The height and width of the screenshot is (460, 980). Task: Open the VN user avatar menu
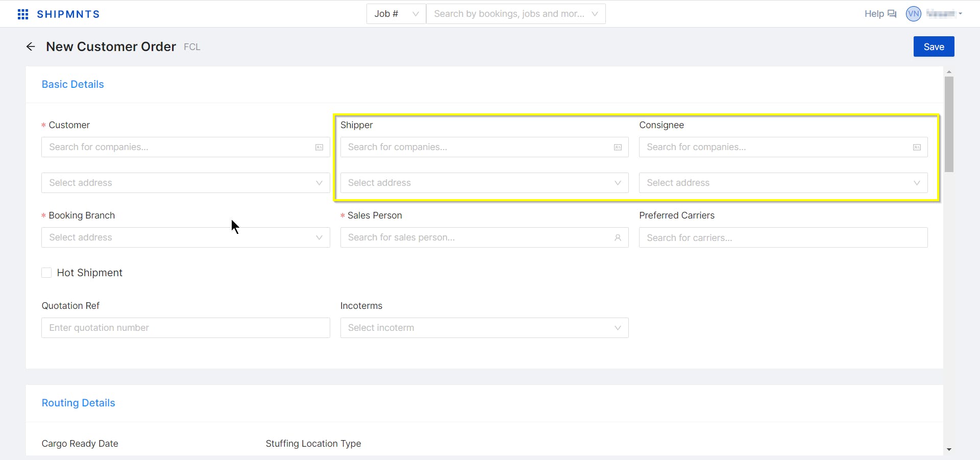913,14
